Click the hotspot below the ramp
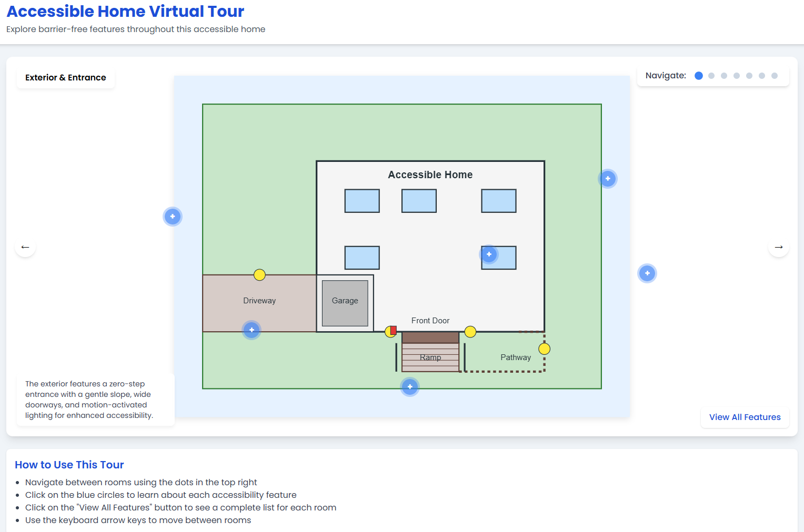 click(x=410, y=387)
